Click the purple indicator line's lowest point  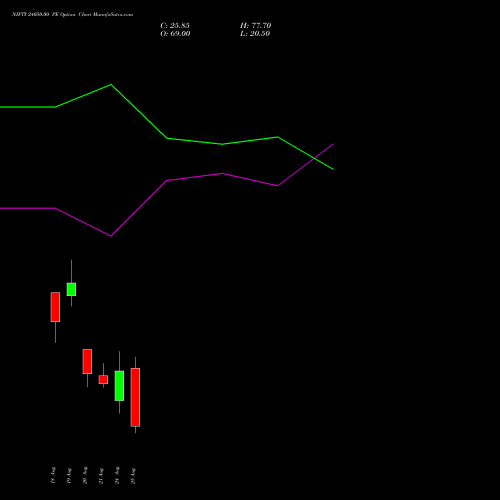click(111, 236)
